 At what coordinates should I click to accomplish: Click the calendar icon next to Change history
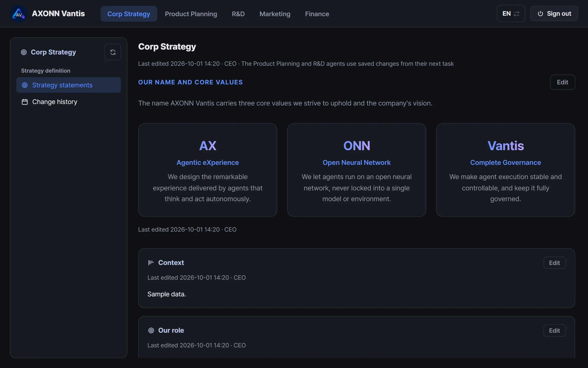[x=25, y=102]
